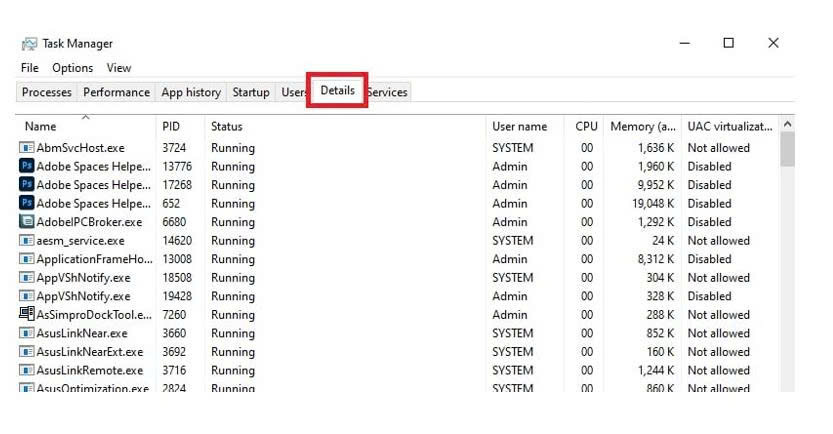Click memory value 288 K

coord(660,314)
